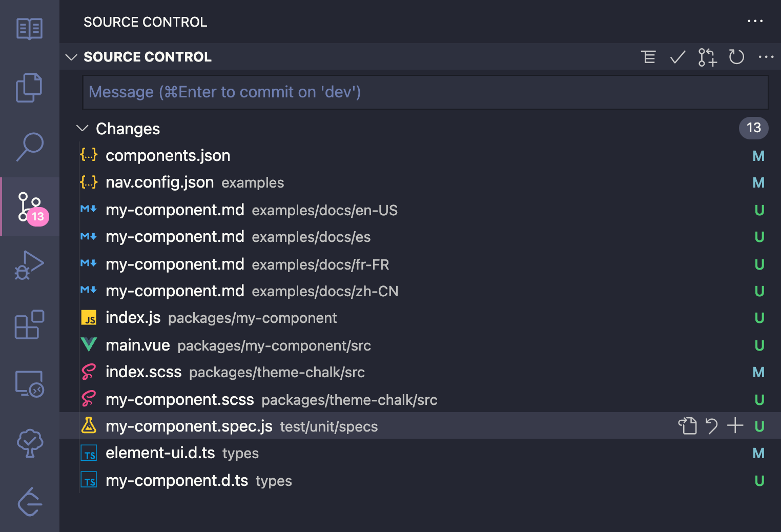The image size is (781, 532).
Task: Select main.vue in the changes list
Action: pos(138,345)
